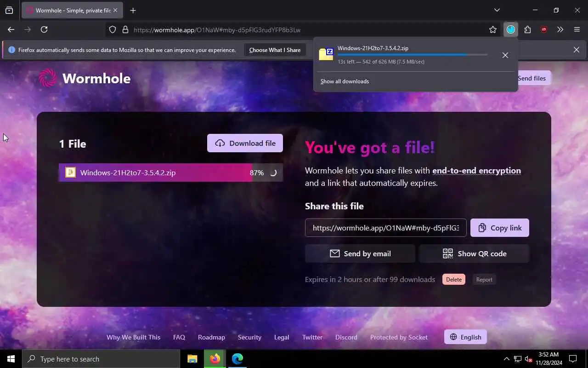Image resolution: width=588 pixels, height=368 pixels.
Task: Go back to the previous page
Action: pos(11,29)
